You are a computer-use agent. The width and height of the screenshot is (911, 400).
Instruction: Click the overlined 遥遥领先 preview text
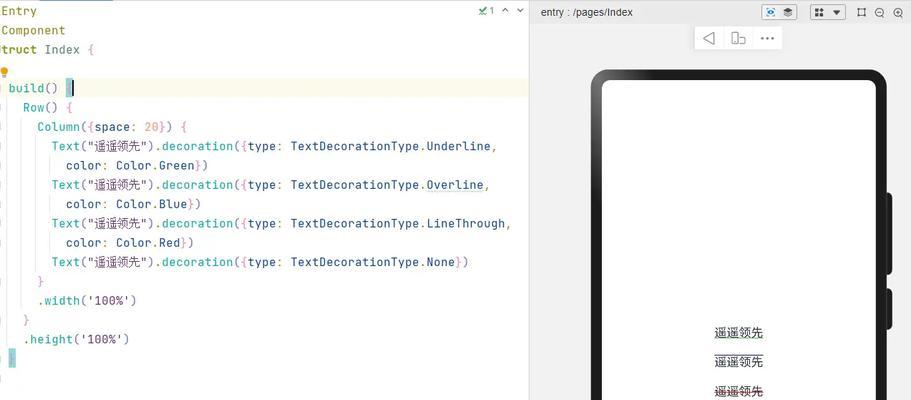tap(738, 362)
